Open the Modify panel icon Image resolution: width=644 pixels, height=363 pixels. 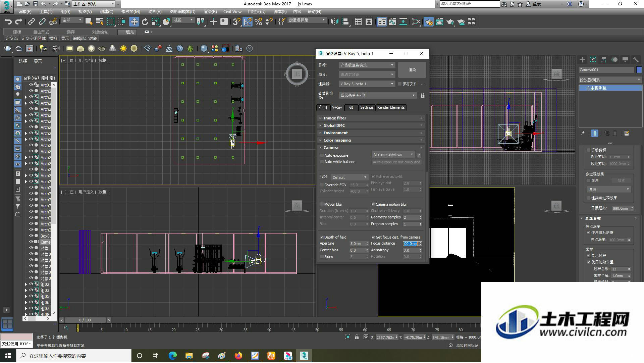pos(593,60)
